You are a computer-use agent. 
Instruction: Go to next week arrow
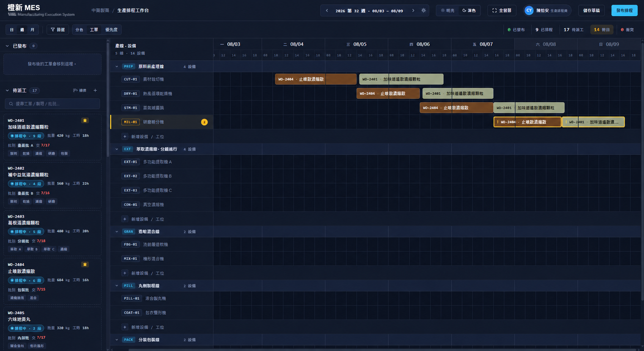click(413, 11)
